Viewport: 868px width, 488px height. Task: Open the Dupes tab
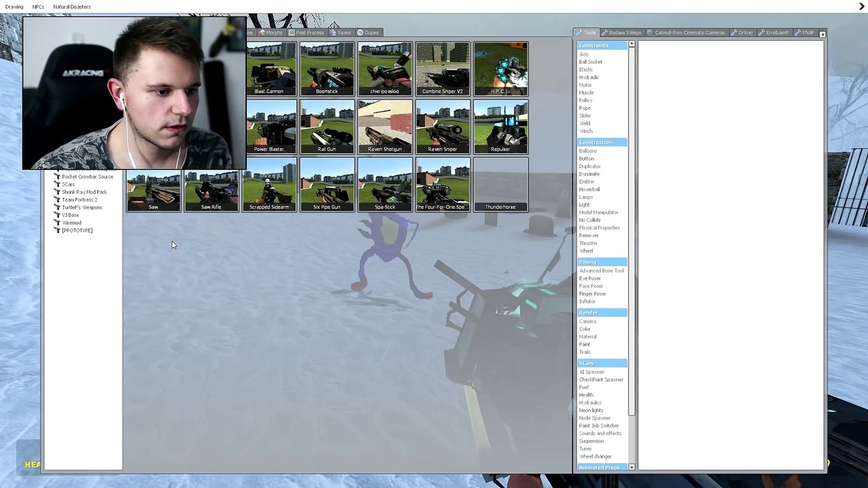pyautogui.click(x=369, y=33)
